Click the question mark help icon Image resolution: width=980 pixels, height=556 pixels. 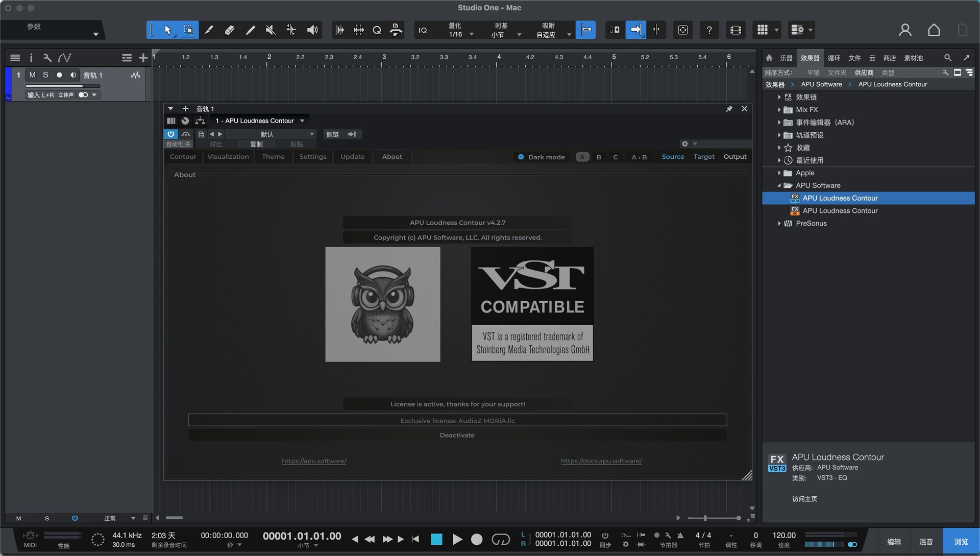pos(709,30)
